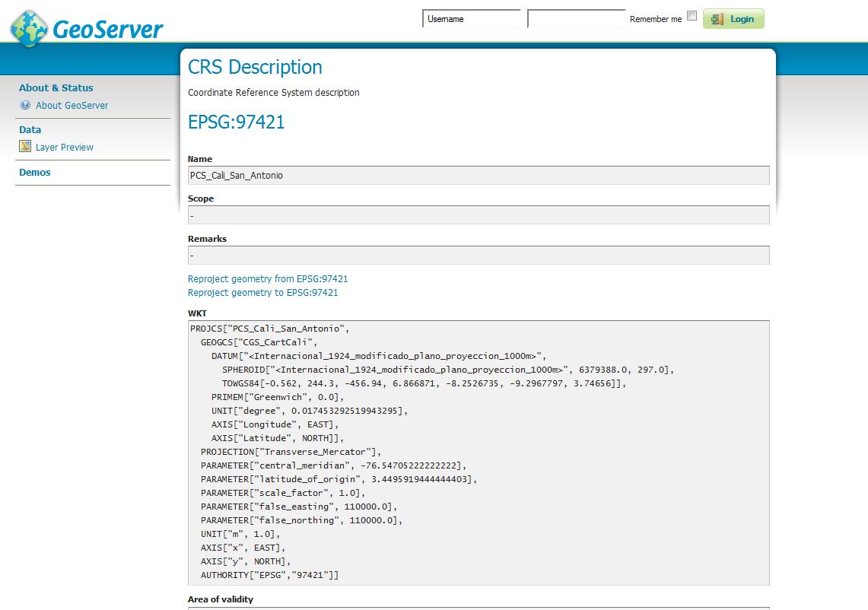Open the Demos section

[36, 172]
